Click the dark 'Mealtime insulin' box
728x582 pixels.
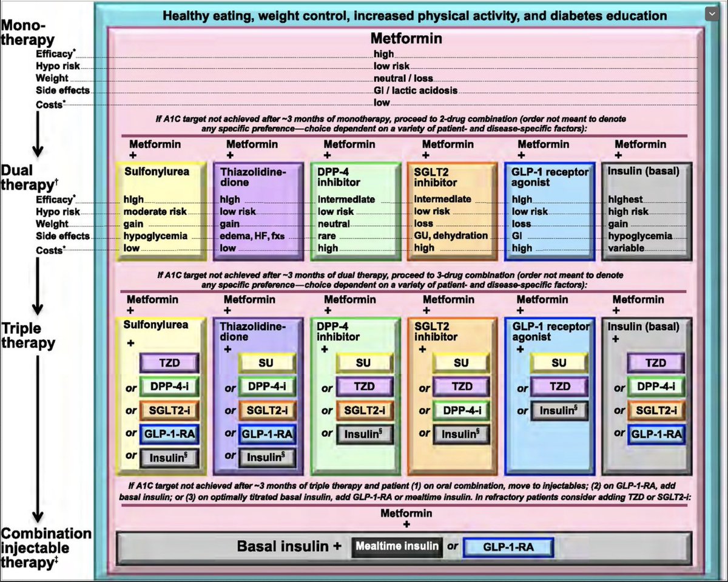coord(397,546)
